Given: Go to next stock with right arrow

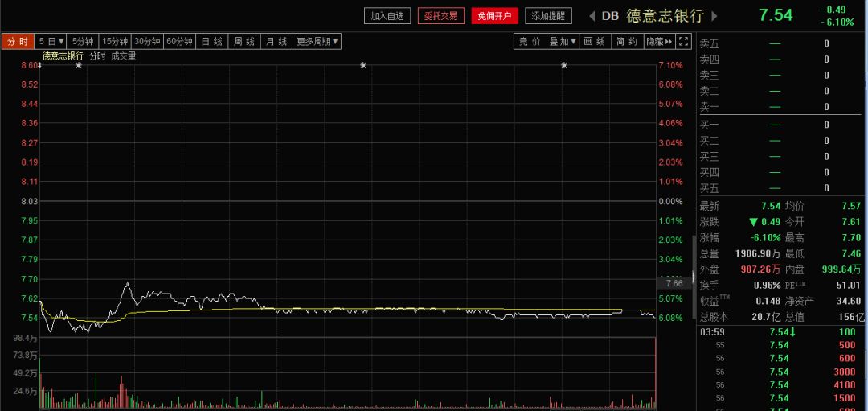Looking at the screenshot, I should (714, 16).
